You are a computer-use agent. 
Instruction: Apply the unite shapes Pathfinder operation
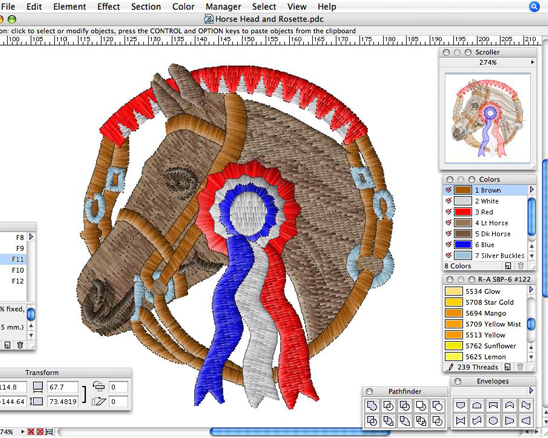(x=372, y=406)
